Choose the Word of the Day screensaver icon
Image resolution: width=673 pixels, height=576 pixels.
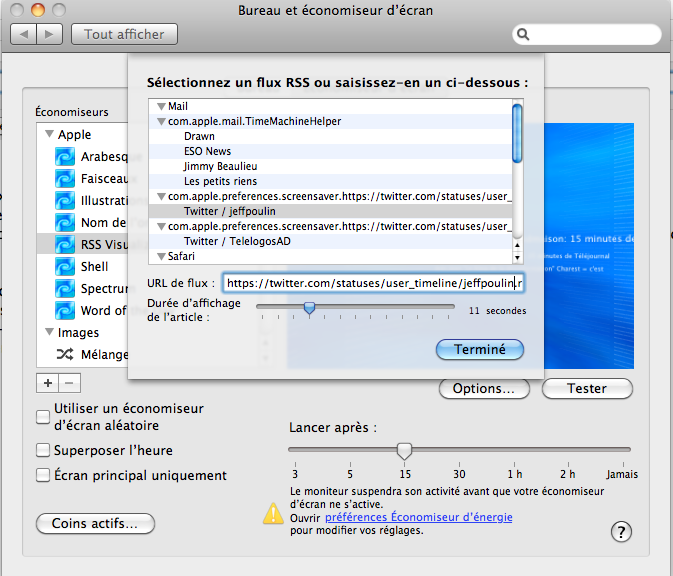(x=65, y=311)
